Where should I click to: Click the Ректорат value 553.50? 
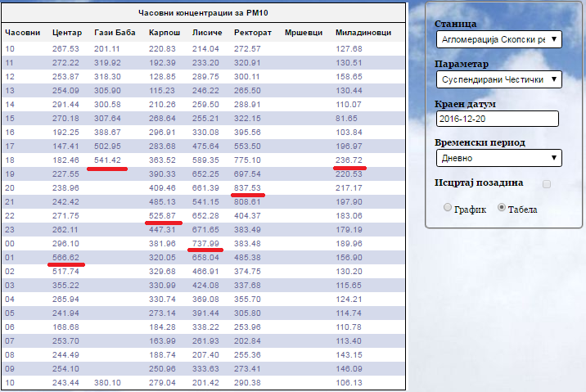247,146
